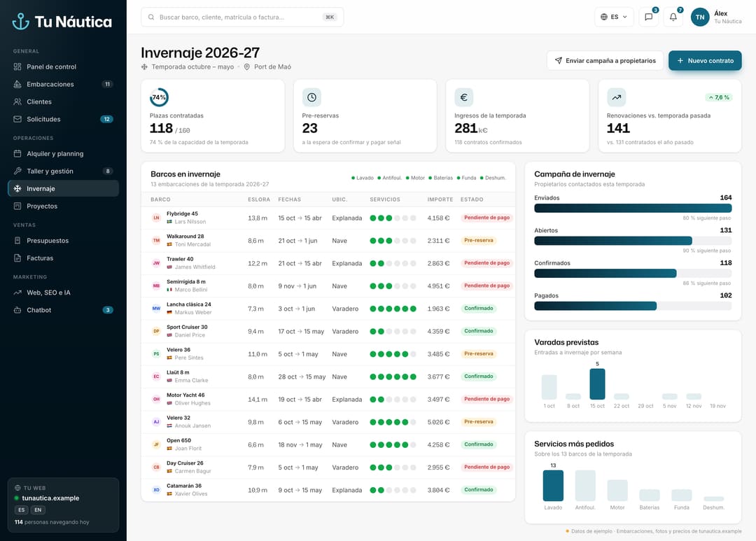This screenshot has height=541, width=756.
Task: Click the Pendiente de pago badge for Flybridge 45
Action: [x=486, y=218]
